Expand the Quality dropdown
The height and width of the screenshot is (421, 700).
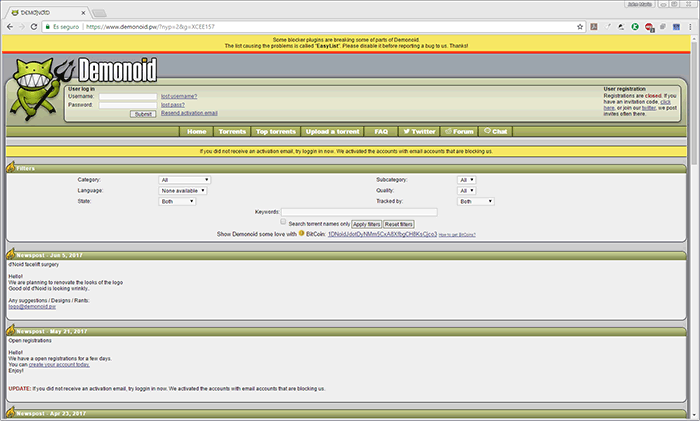click(467, 191)
